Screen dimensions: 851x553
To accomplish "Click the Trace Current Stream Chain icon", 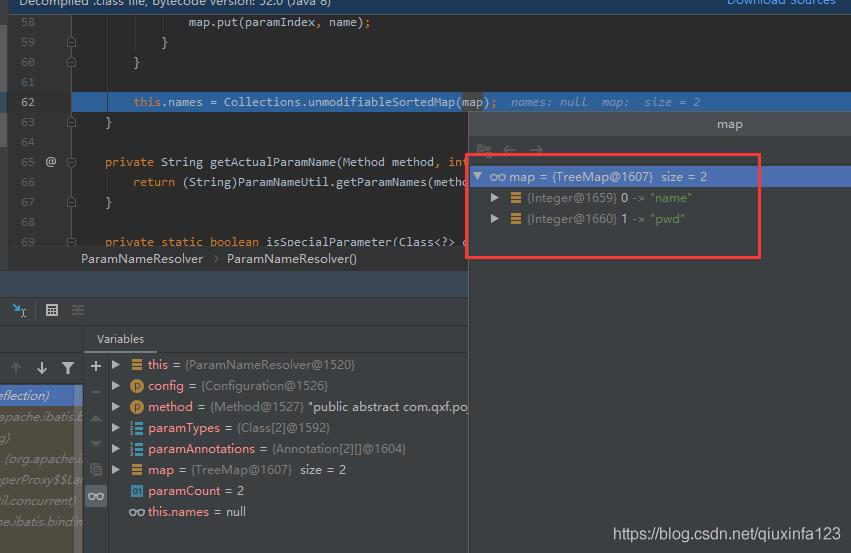I will tap(78, 310).
